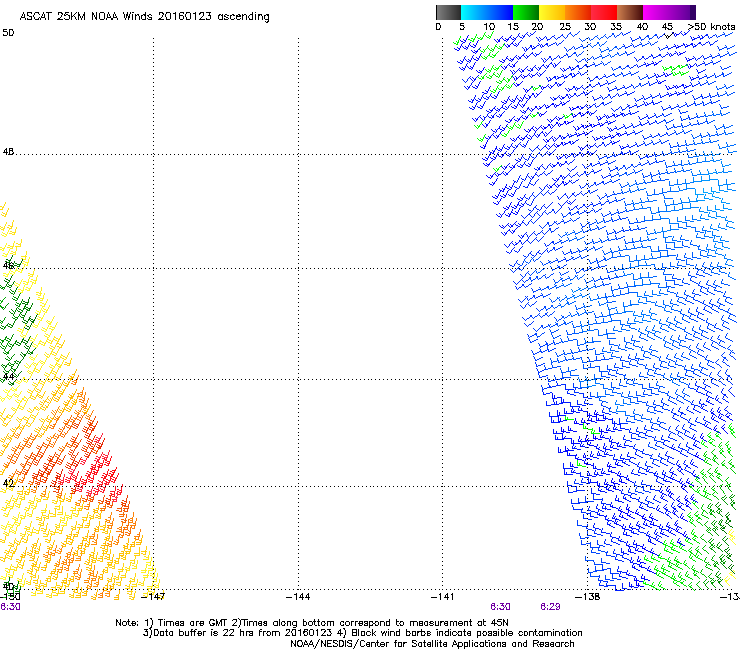Click the longitude label '-138'
Viewport: 740px width, 650px height.
point(588,597)
